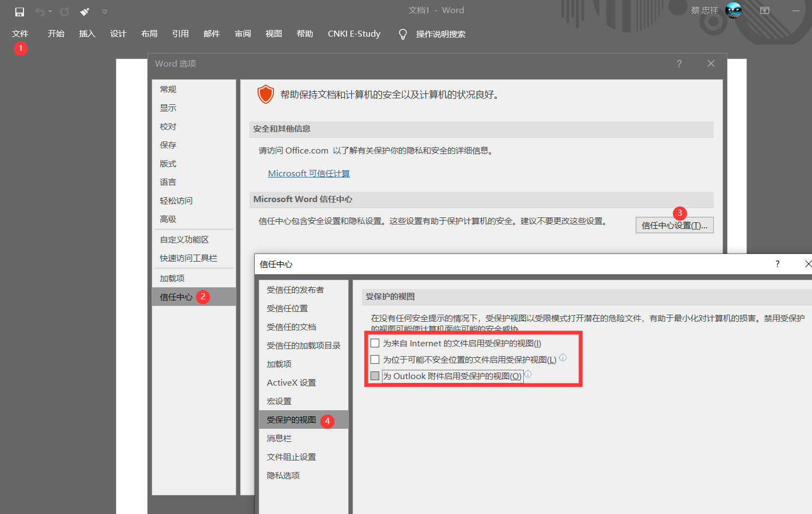
Task: Click the ribbon display options icon
Action: (x=765, y=10)
